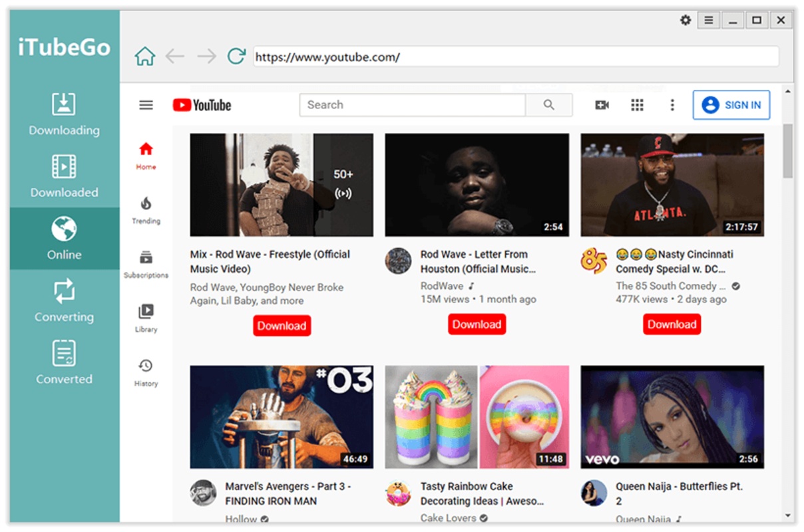Select Home in YouTube sidebar
The height and width of the screenshot is (532, 804).
pos(146,156)
